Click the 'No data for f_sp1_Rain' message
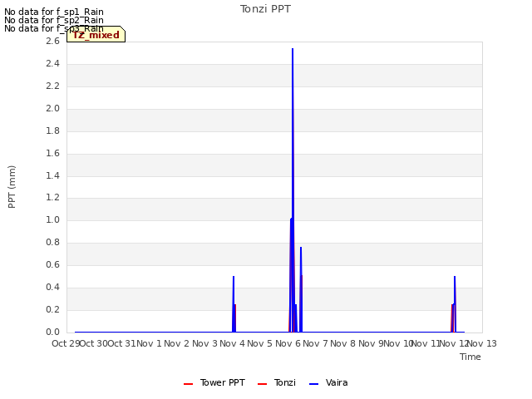This screenshot has height=399, width=532. click(x=54, y=12)
